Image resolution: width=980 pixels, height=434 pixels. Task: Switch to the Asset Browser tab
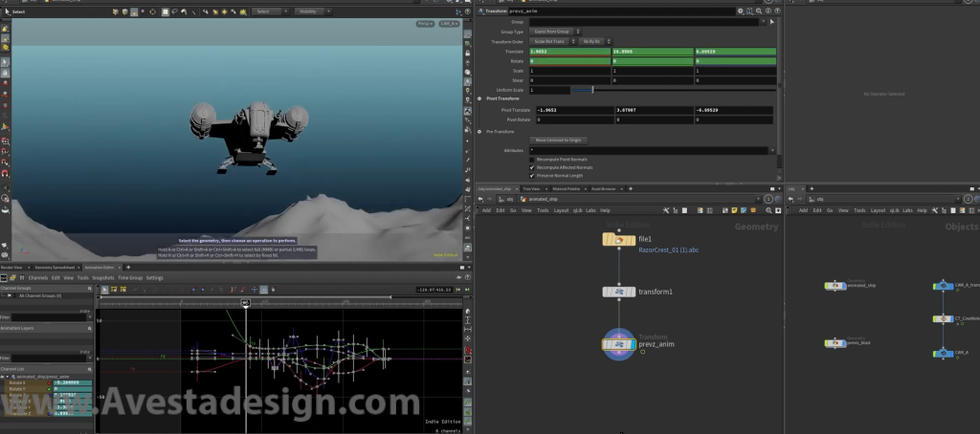point(605,188)
